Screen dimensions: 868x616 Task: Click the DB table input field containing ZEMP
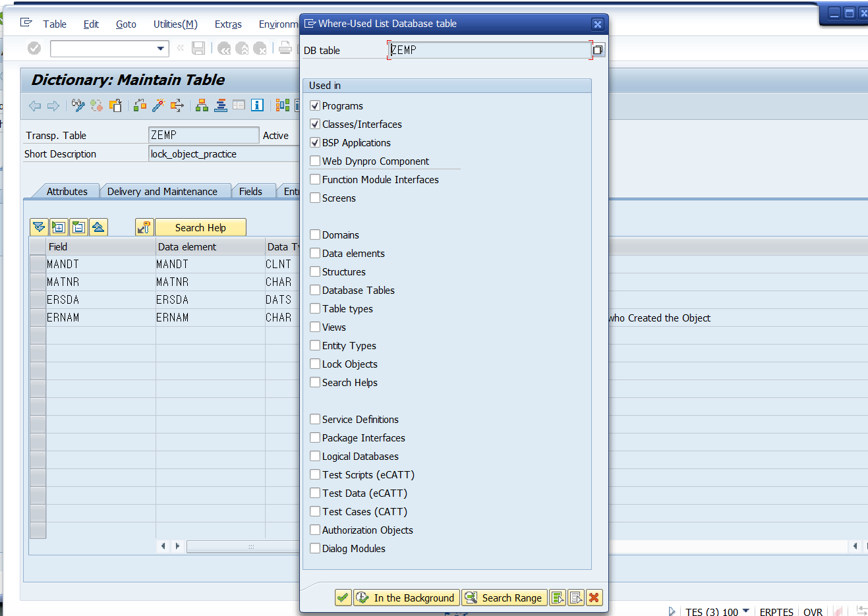[490, 50]
